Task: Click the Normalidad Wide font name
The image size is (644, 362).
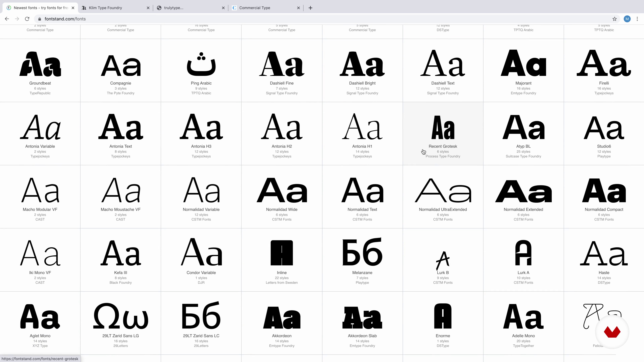Action: 282,210
